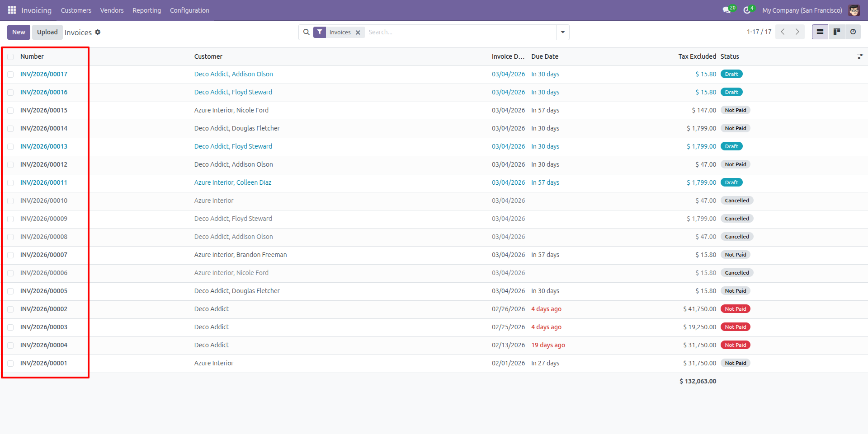Sort by Tax Excluded column header

pos(697,56)
